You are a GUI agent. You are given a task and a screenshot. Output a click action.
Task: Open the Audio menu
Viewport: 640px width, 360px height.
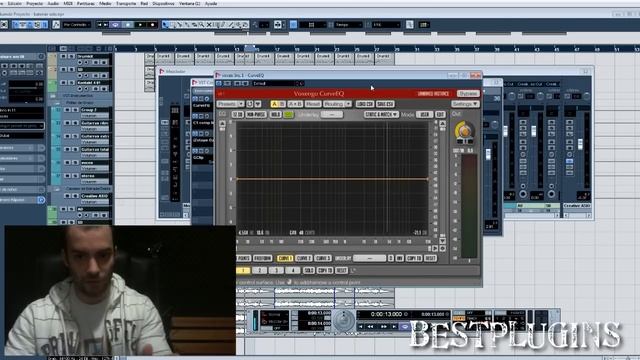coord(53,3)
